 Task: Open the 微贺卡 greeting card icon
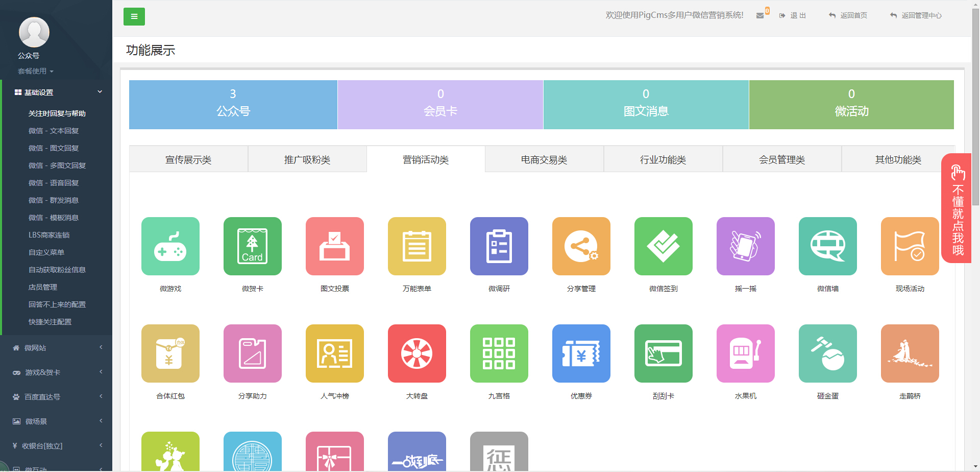coord(253,246)
